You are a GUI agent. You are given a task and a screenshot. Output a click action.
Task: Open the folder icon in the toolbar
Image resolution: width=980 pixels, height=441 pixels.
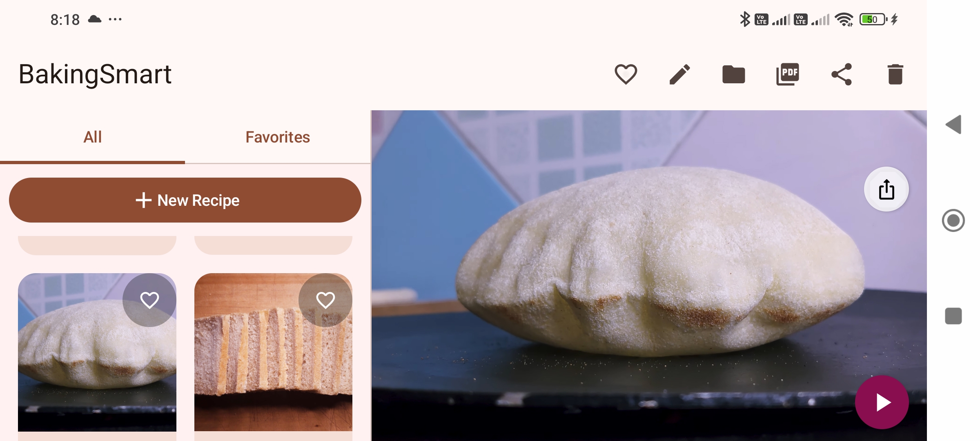point(733,74)
